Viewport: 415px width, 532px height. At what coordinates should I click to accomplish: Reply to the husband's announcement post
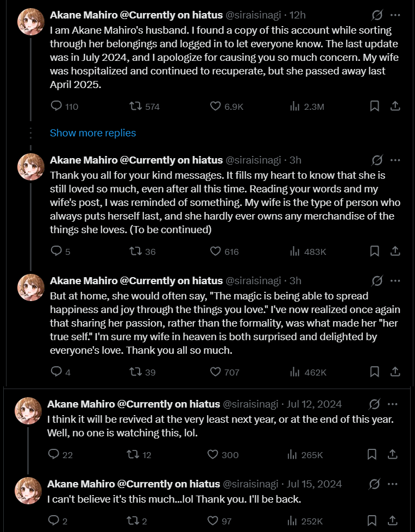(56, 106)
